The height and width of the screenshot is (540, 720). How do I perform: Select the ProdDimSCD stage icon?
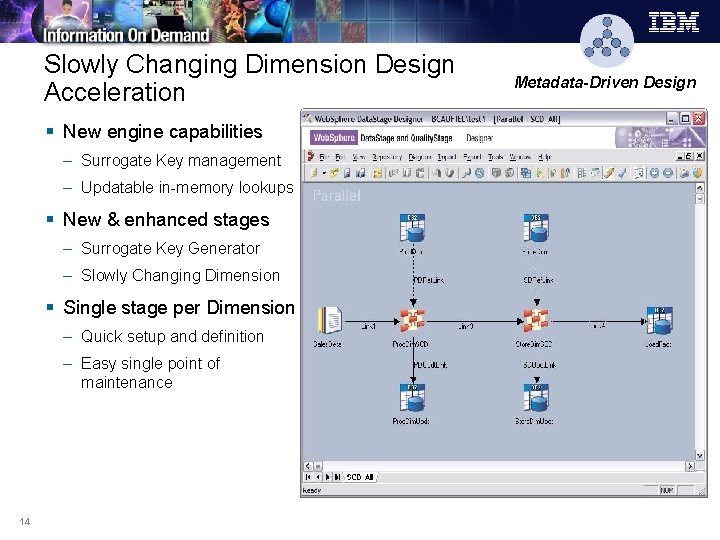[x=412, y=320]
